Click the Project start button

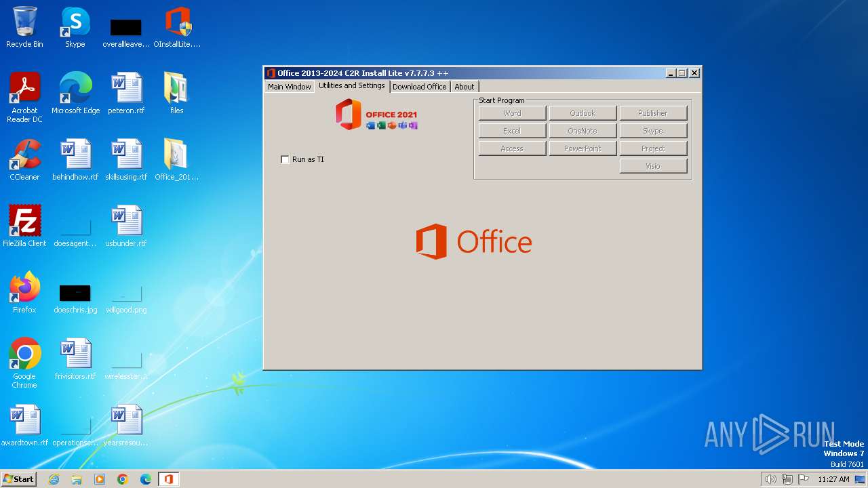pos(653,148)
